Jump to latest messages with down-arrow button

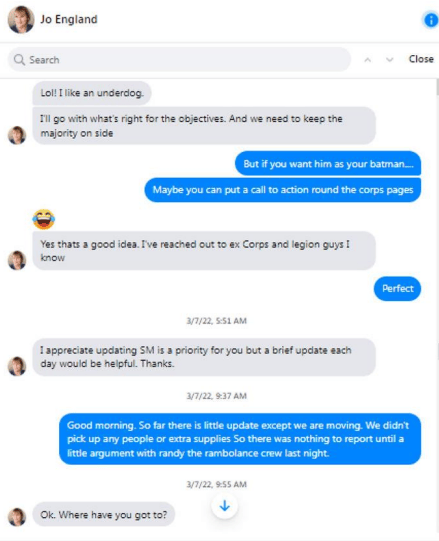click(225, 506)
